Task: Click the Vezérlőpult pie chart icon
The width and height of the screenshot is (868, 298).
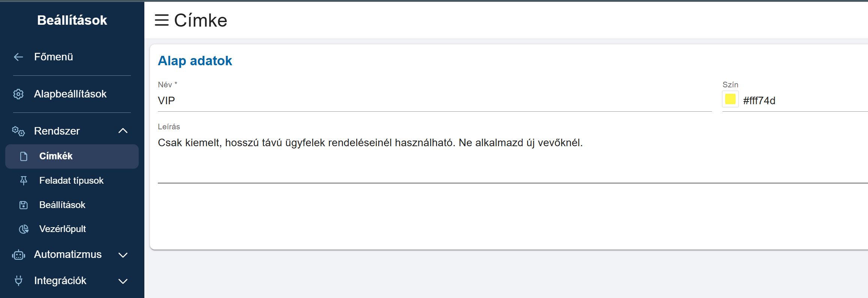Action: click(24, 229)
